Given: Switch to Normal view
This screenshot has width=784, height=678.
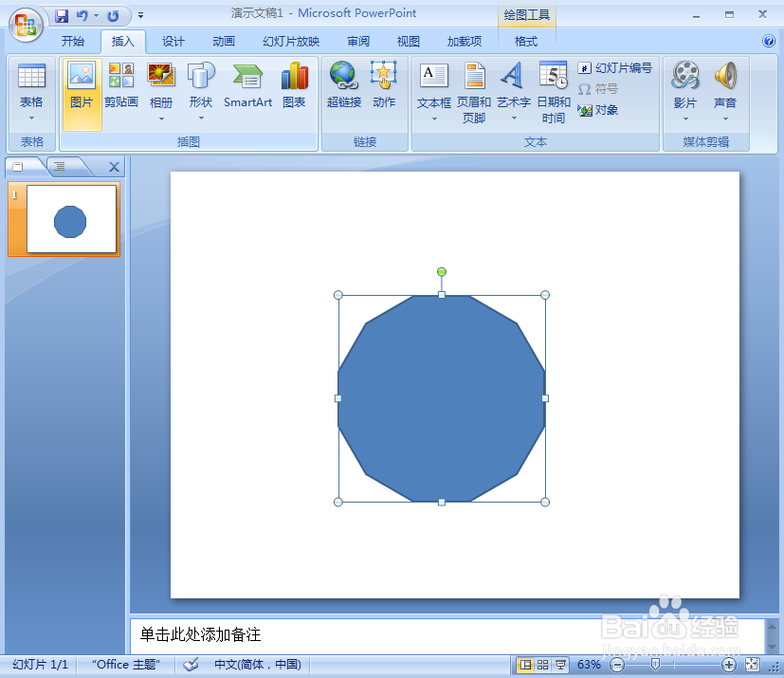Looking at the screenshot, I should click(525, 665).
